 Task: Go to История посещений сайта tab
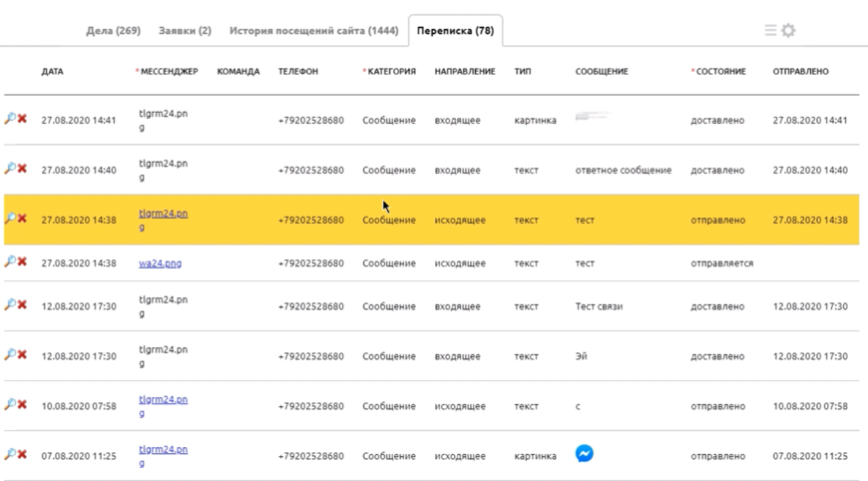[313, 31]
